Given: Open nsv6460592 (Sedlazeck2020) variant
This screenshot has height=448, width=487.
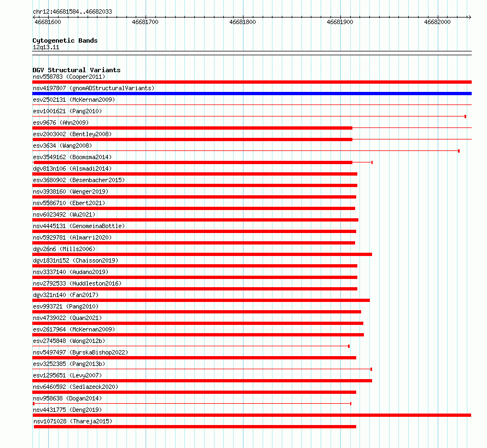Looking at the screenshot, I should (x=76, y=387).
